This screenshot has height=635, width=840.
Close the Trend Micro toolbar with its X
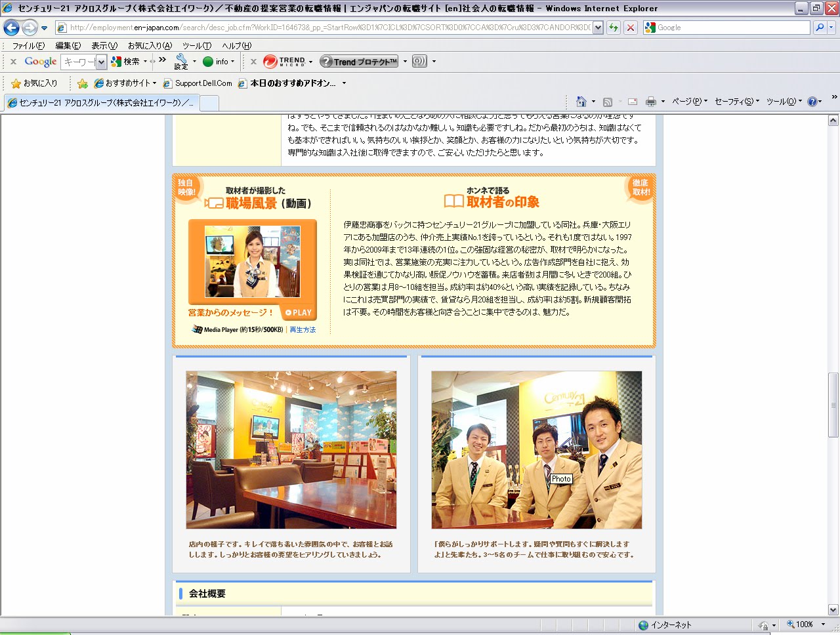coord(253,62)
